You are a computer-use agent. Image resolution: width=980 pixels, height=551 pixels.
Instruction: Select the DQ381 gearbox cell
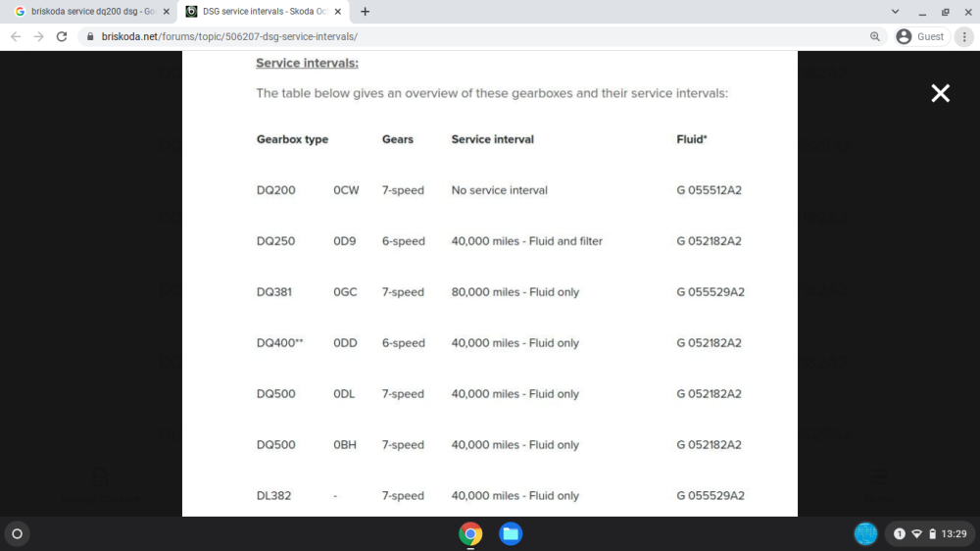(x=273, y=292)
